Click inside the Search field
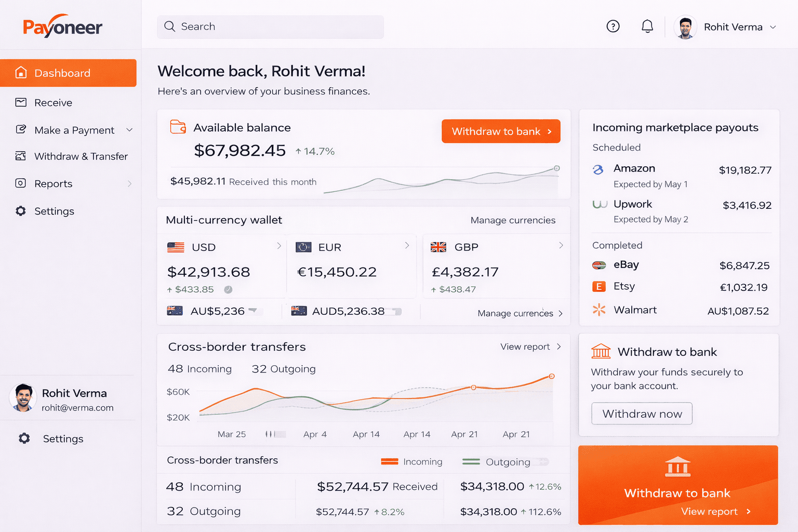 (270, 26)
